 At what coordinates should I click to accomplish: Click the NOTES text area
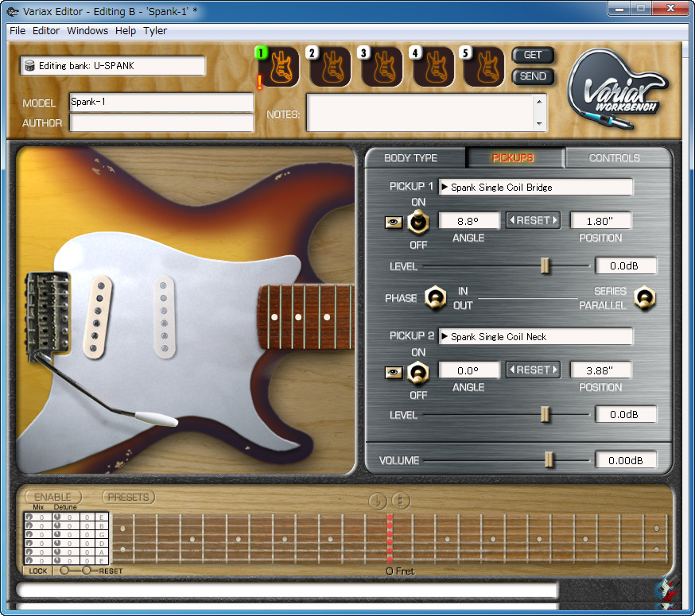[426, 113]
